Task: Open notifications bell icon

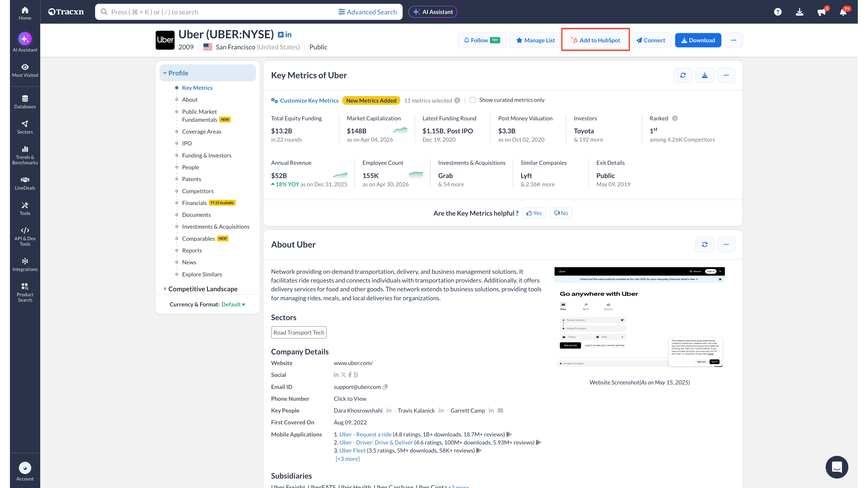Action: (x=843, y=12)
